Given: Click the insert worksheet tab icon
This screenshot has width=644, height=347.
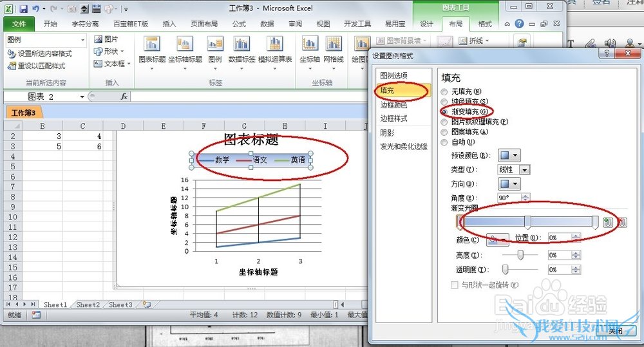Looking at the screenshot, I should (146, 305).
